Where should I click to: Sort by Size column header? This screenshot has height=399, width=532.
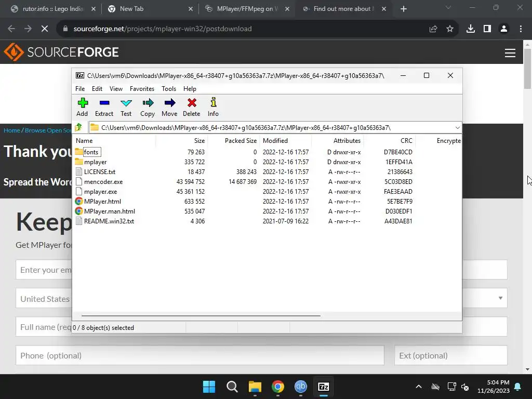[182, 140]
